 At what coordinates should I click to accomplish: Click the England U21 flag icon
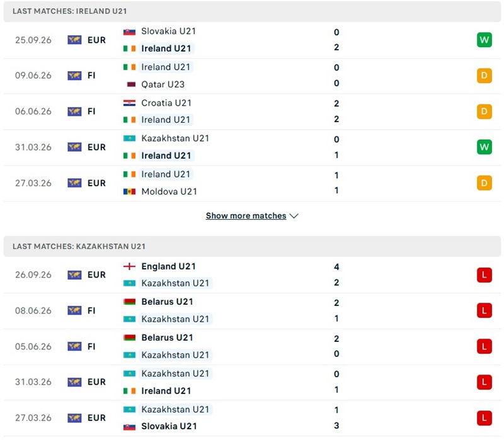pyautogui.click(x=129, y=266)
